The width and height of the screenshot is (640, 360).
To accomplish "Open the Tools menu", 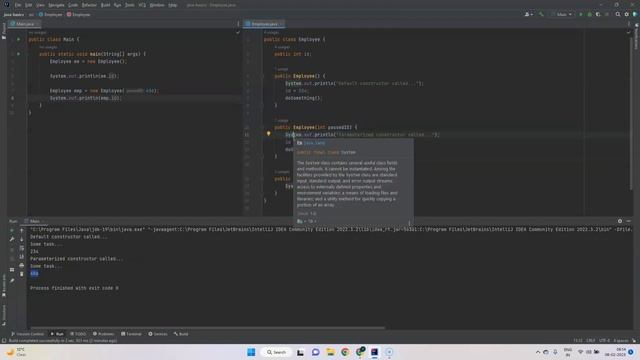I will pos(130,5).
